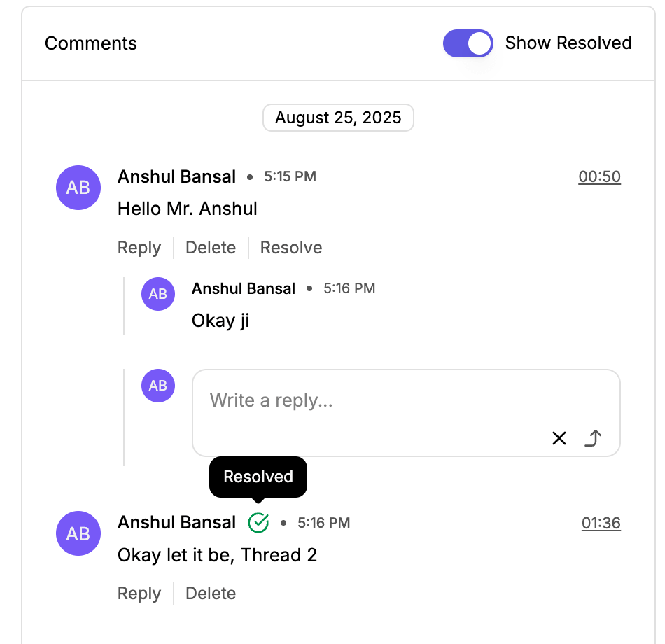Toggle the Show Resolved switch
Screen dimensions: 665x644
point(468,43)
